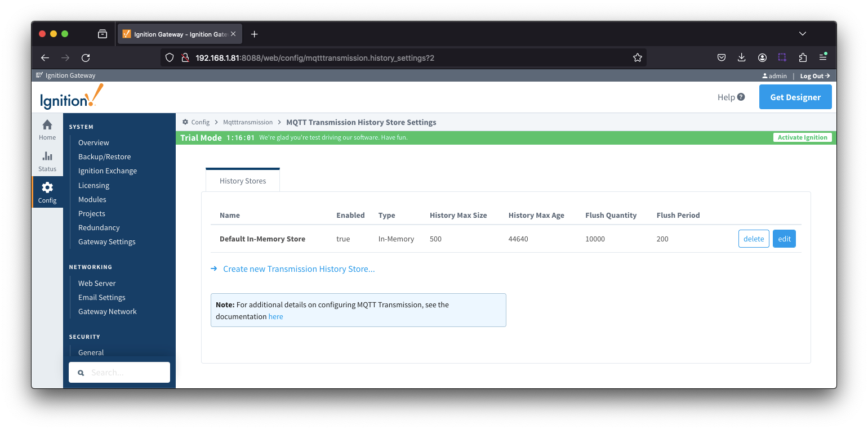Expand list all tabs chevron
Viewport: 868px width, 430px height.
coord(803,34)
